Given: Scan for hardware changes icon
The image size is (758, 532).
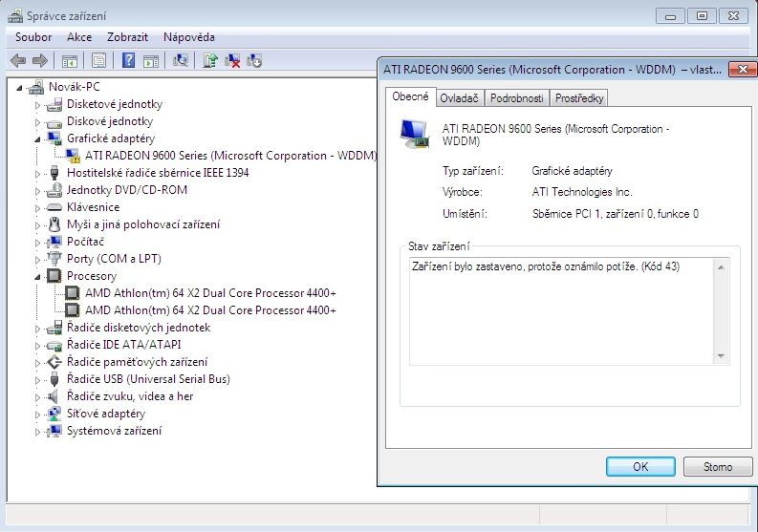Looking at the screenshot, I should (181, 60).
